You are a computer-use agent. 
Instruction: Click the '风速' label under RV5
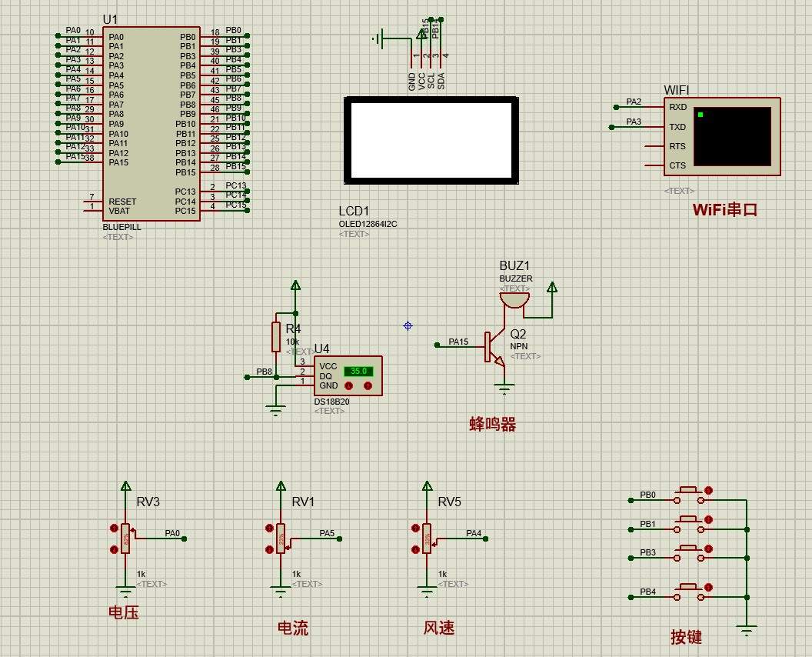[x=438, y=628]
